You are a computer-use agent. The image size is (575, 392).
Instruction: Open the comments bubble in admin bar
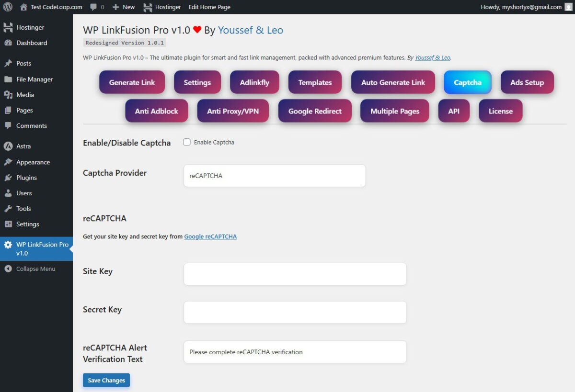pyautogui.click(x=93, y=7)
